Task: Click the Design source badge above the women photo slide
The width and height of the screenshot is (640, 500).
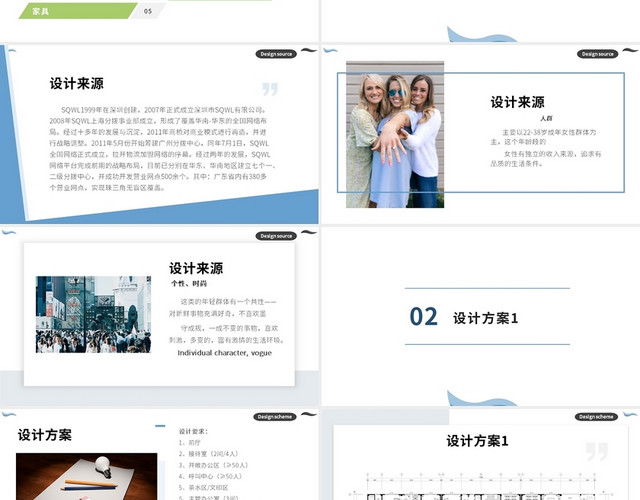Action: 597,54
